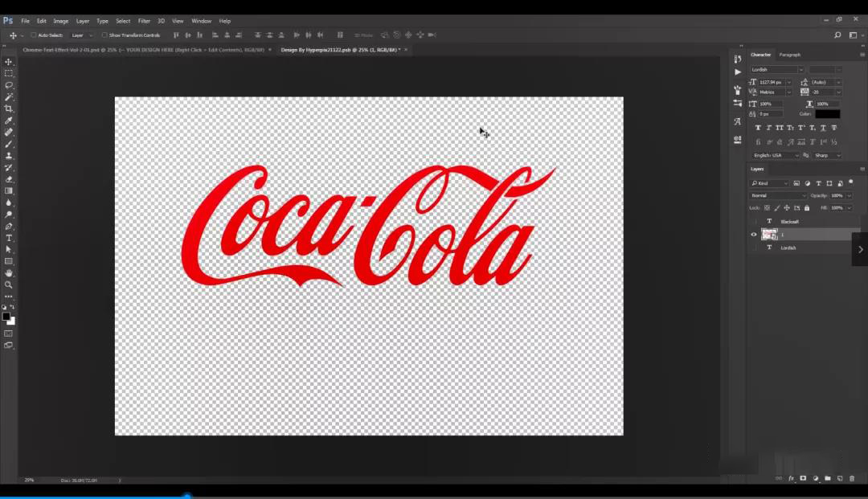This screenshot has height=499, width=868.
Task: Enable the Auto-Select checkbox
Action: (x=33, y=35)
